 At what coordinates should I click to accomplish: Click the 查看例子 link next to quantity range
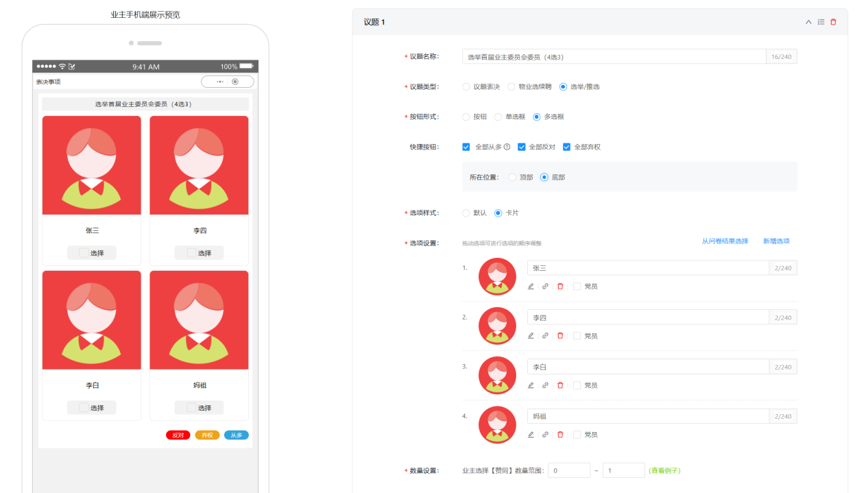pyautogui.click(x=665, y=470)
